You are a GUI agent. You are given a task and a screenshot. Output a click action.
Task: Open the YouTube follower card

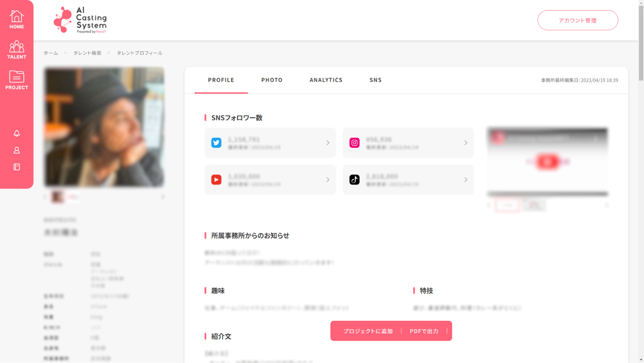click(270, 180)
